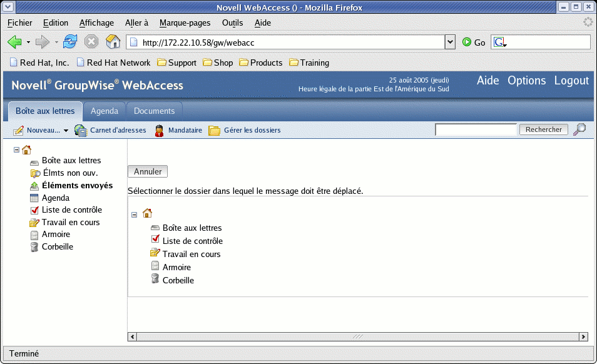The image size is (597, 364).
Task: Open Gérer les dossiers folder icon
Action: pos(214,130)
